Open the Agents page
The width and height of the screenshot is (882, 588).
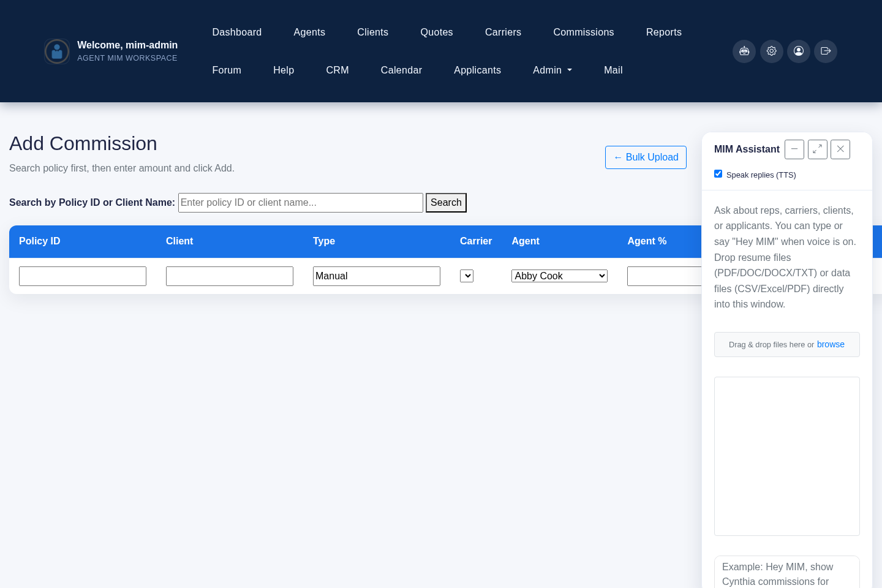[x=309, y=32]
